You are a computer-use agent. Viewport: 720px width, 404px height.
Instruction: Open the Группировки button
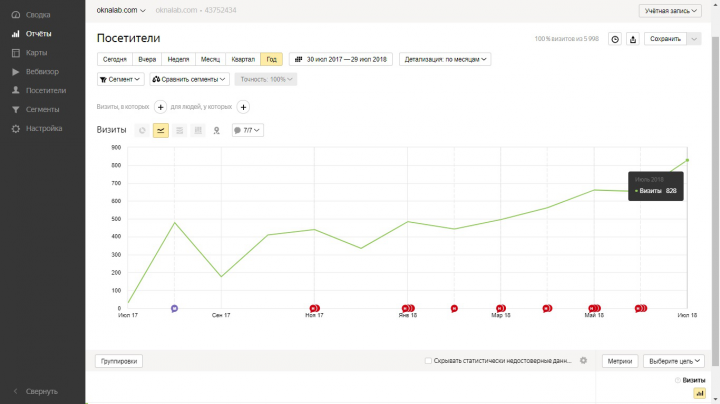pos(119,361)
